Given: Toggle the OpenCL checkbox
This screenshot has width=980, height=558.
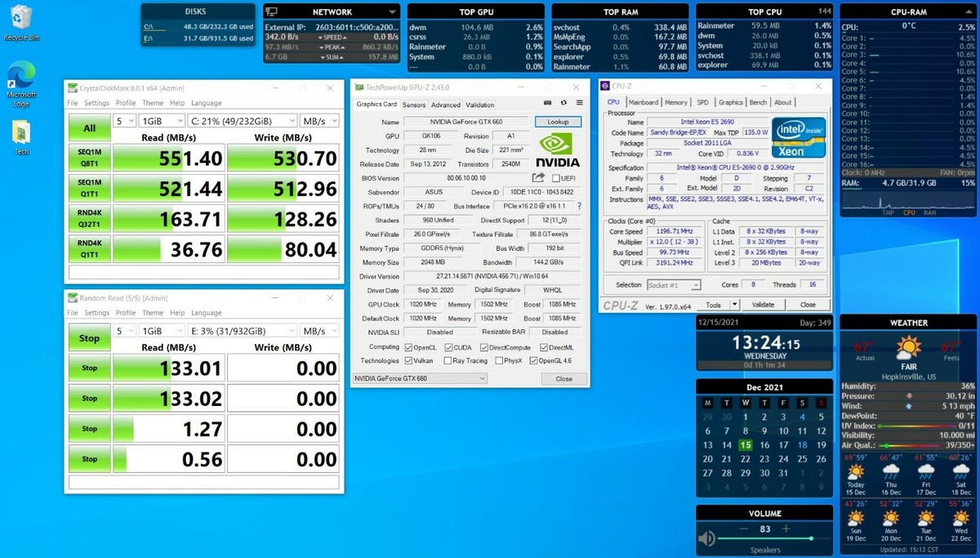Looking at the screenshot, I should pyautogui.click(x=409, y=346).
